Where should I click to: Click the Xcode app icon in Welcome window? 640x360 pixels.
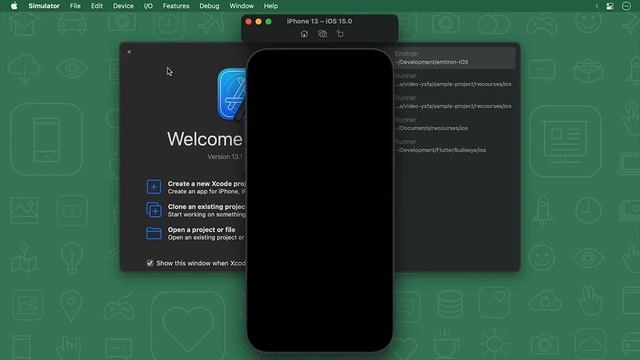coord(232,95)
